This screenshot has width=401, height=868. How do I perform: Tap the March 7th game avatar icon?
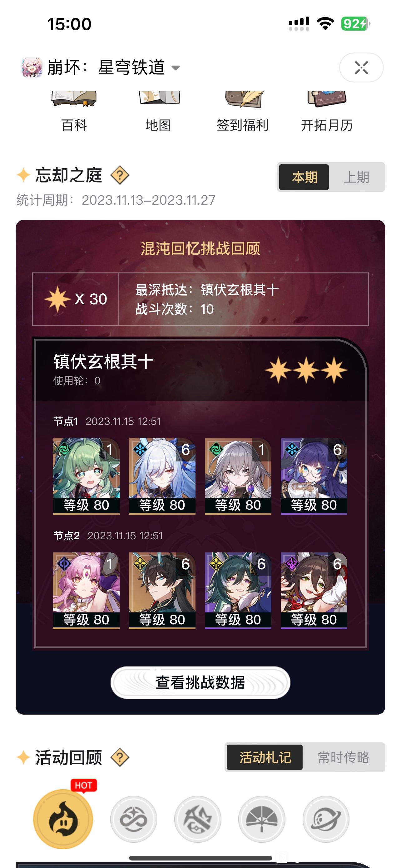point(32,67)
